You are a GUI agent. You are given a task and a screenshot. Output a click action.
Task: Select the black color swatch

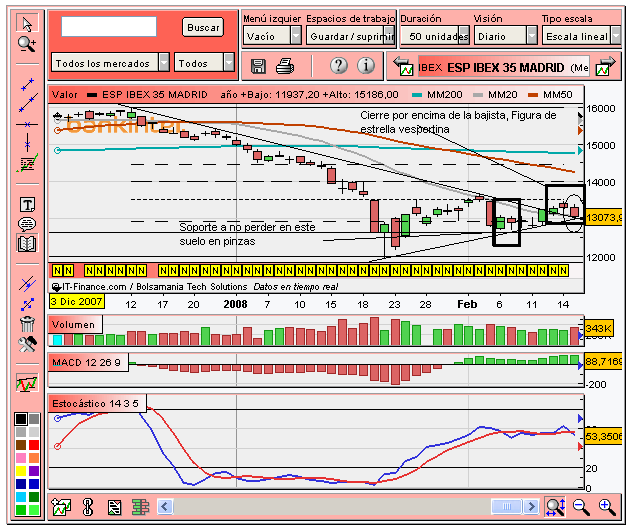pyautogui.click(x=21, y=419)
